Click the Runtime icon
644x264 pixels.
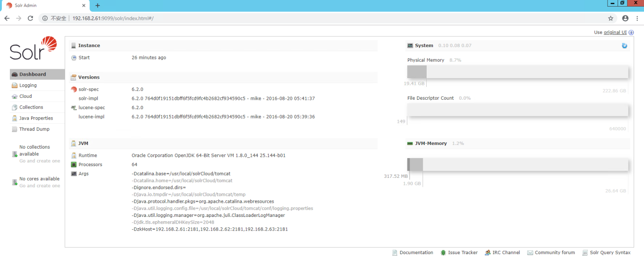point(74,155)
